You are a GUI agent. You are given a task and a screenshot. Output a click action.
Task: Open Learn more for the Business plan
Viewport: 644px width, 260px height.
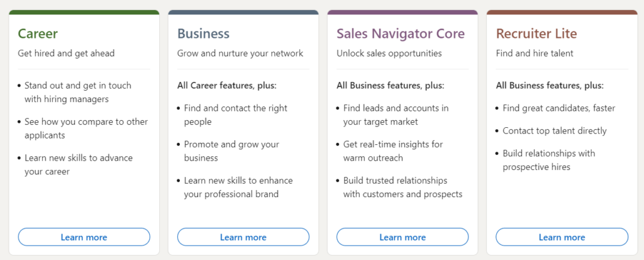point(243,237)
